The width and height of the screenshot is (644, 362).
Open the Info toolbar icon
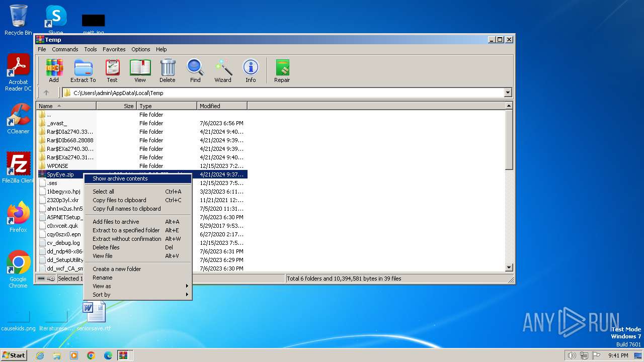[251, 71]
